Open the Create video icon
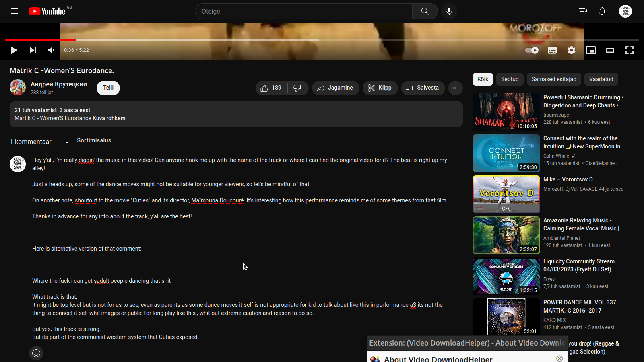 pos(583,11)
